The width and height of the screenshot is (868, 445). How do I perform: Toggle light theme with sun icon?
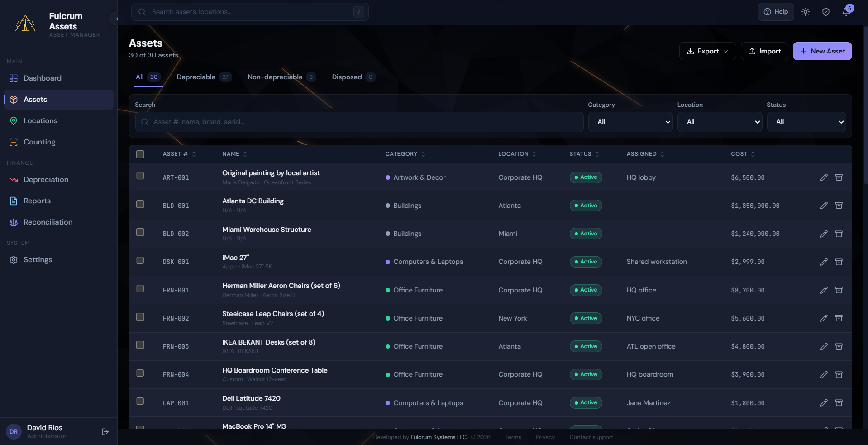(x=805, y=12)
